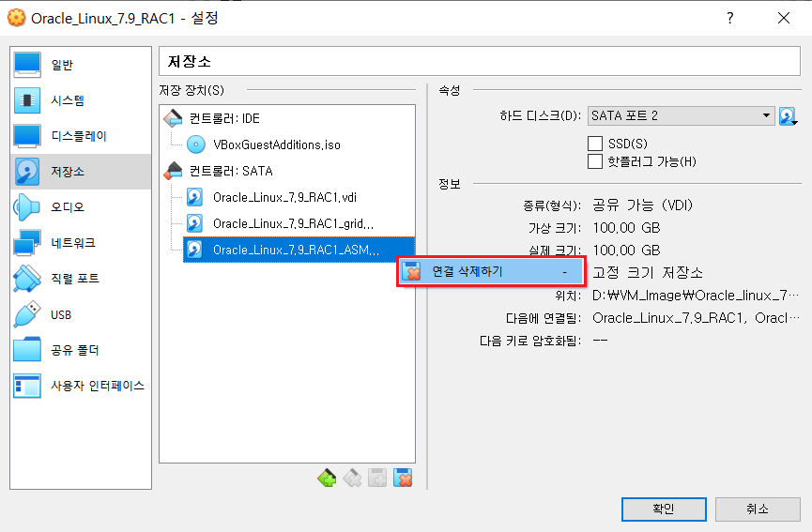Go to 오디오 settings
This screenshot has width=812, height=532.
point(81,207)
